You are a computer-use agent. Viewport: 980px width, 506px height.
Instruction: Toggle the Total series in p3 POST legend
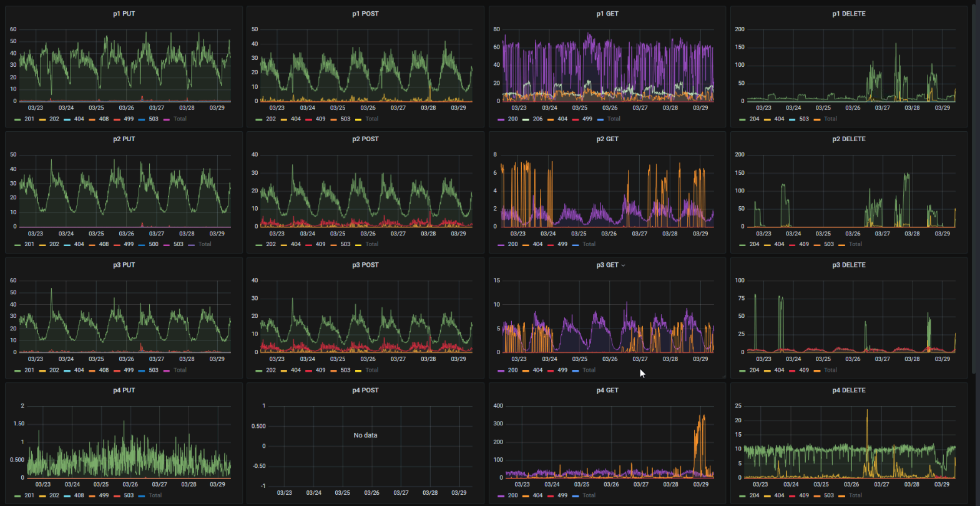372,370
